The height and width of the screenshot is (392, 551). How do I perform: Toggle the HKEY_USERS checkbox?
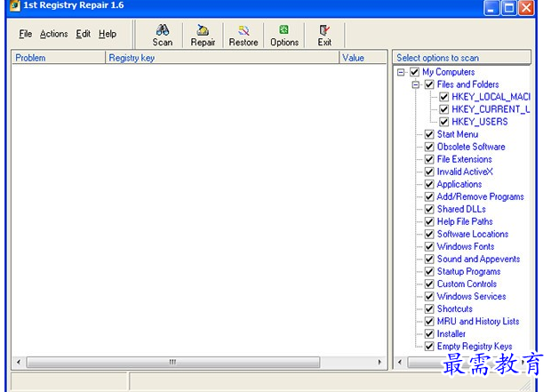tap(444, 122)
